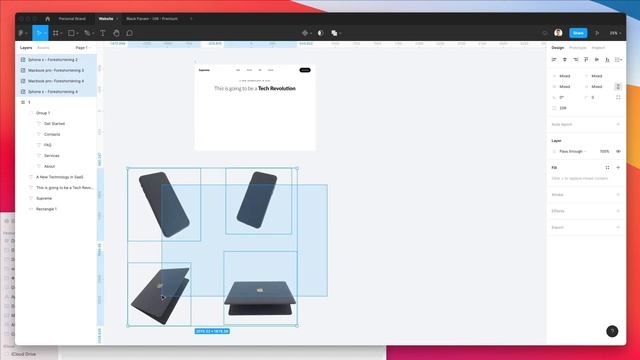Select the Frame tool

[56, 33]
